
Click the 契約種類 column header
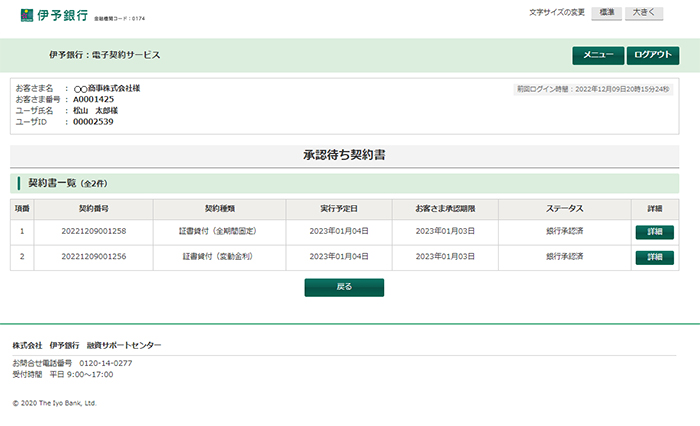coord(220,209)
